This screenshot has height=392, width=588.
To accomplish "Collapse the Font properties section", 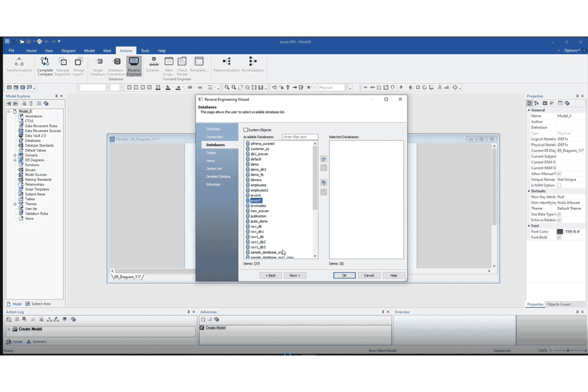I will pos(529,226).
